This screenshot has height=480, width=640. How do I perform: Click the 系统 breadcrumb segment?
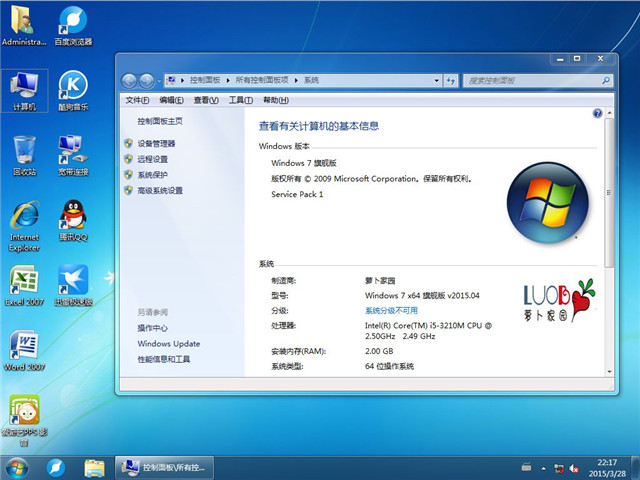pyautogui.click(x=311, y=80)
